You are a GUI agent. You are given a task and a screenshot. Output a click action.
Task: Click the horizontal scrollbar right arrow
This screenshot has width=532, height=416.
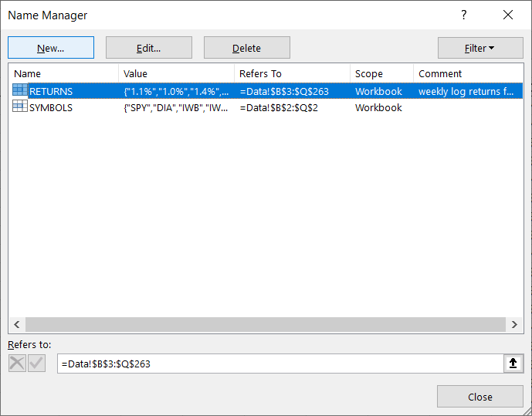(517, 324)
